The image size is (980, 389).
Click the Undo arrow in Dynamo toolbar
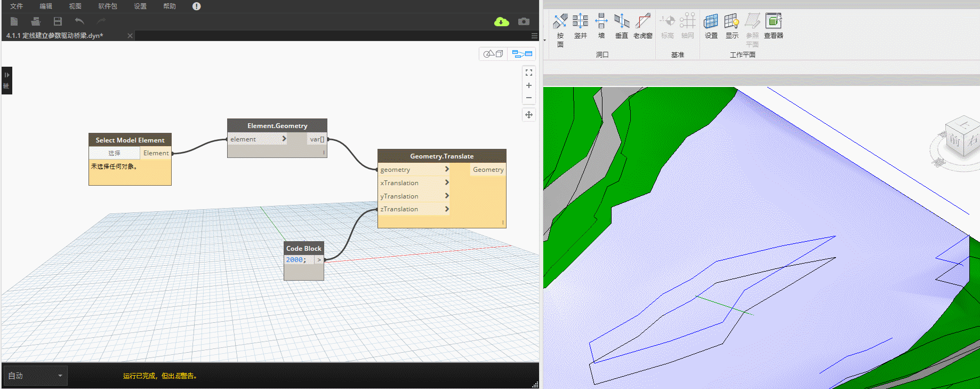79,21
